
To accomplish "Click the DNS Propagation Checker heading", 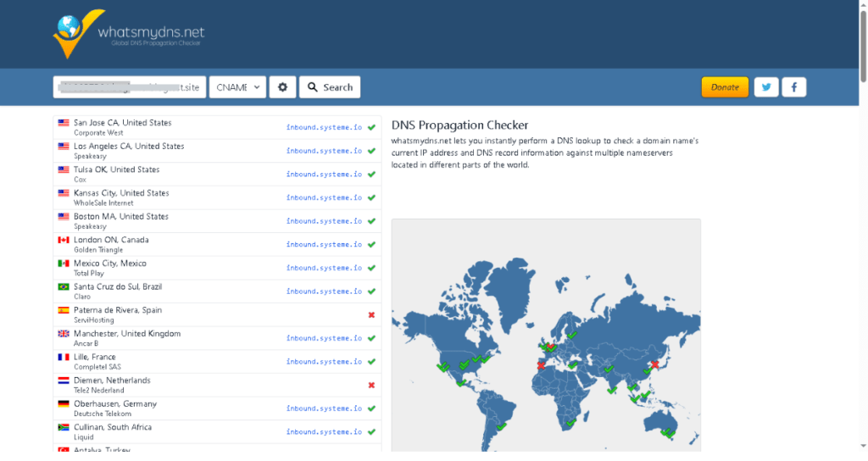I will (460, 125).
